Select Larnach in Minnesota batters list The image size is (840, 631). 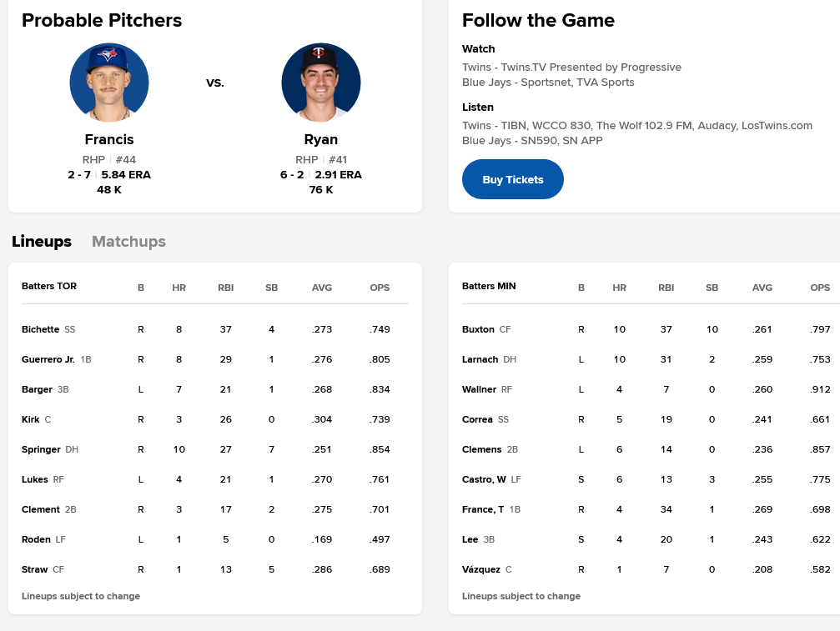pos(480,359)
